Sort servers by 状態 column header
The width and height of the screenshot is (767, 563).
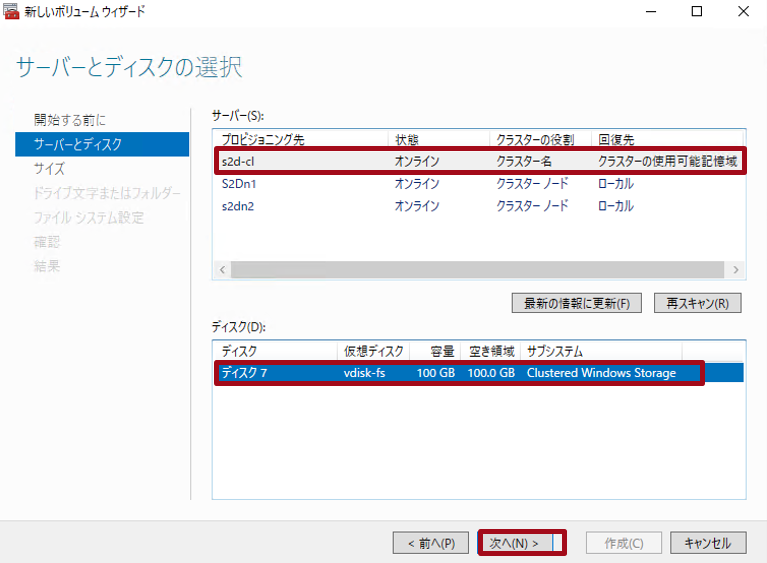click(x=438, y=139)
